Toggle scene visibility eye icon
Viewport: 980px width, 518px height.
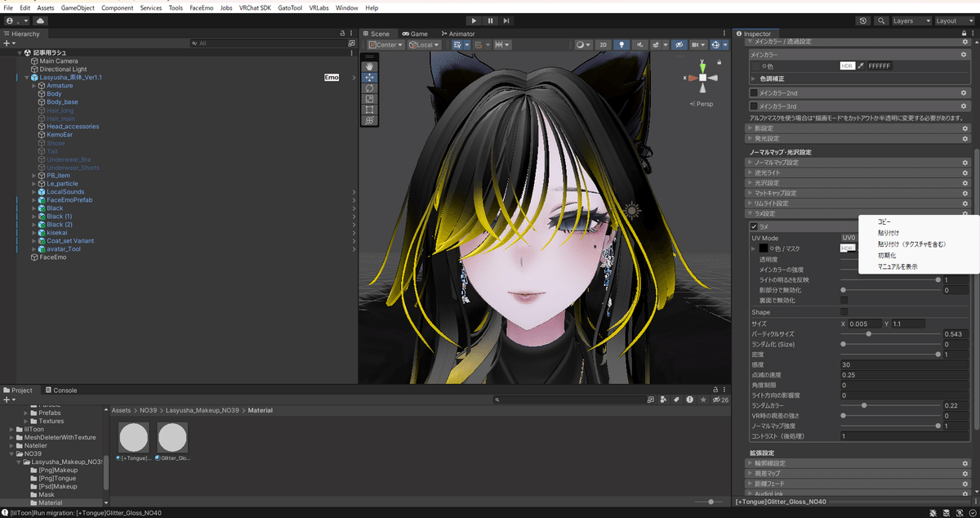678,45
